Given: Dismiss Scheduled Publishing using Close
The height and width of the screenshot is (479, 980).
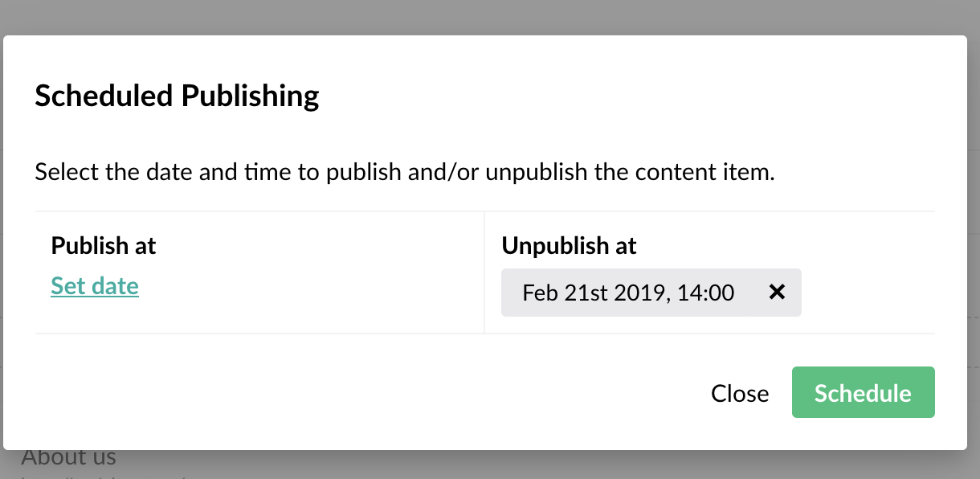Looking at the screenshot, I should pos(739,393).
